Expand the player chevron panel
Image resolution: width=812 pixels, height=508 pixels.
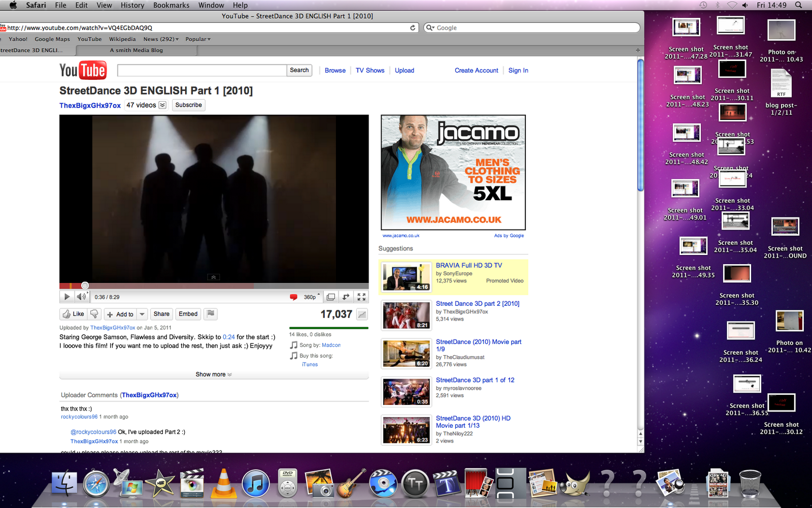pyautogui.click(x=214, y=277)
